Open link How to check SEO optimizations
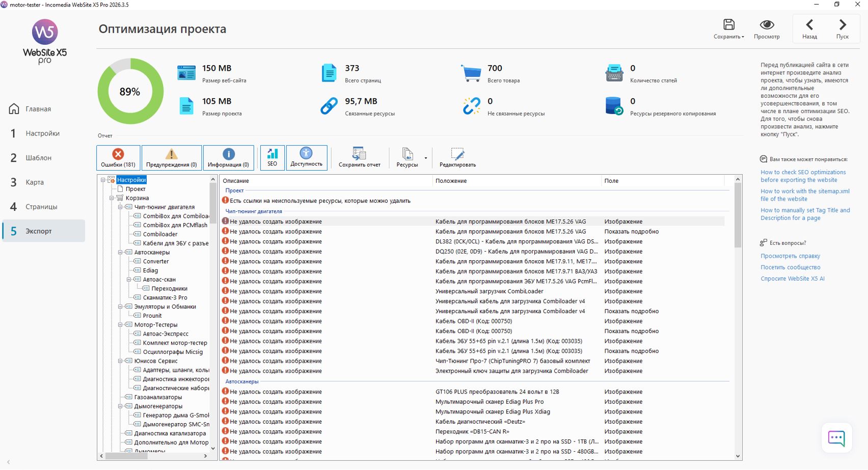 pyautogui.click(x=803, y=176)
